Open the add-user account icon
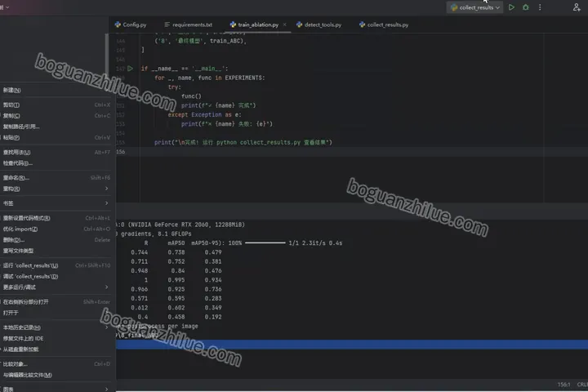Image resolution: width=588 pixels, height=392 pixels. [577, 7]
